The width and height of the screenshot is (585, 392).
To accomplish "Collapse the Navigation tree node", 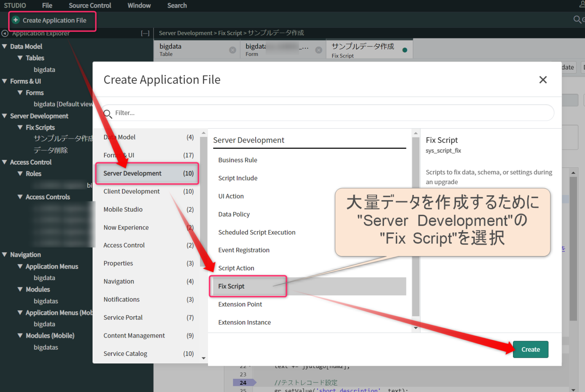I will [x=5, y=254].
